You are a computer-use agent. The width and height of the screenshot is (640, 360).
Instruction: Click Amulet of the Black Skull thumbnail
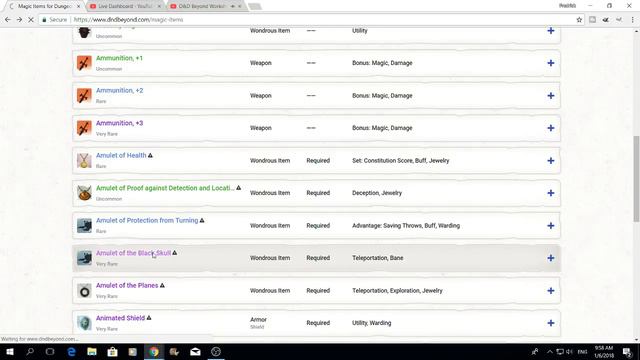[x=84, y=258]
